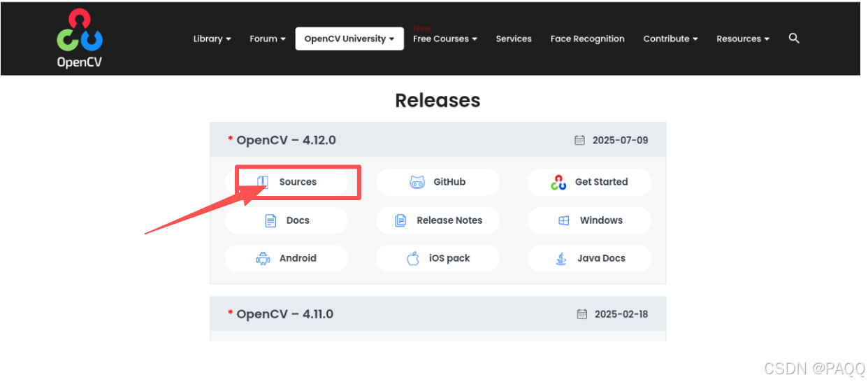
Task: Click the 2025-02-18 release date
Action: pos(621,314)
